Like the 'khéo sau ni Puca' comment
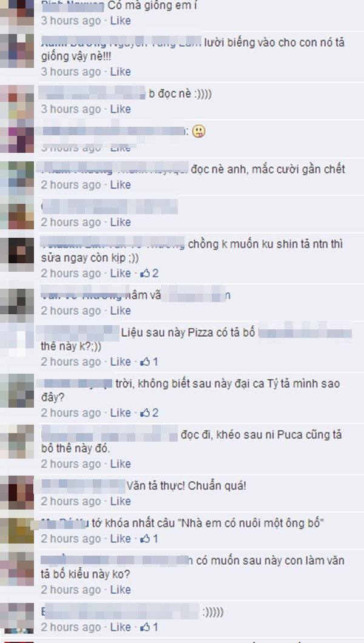The height and width of the screenshot is (643, 364). pos(121,464)
